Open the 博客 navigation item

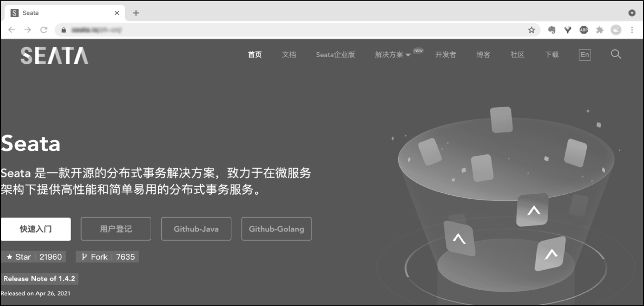point(483,54)
